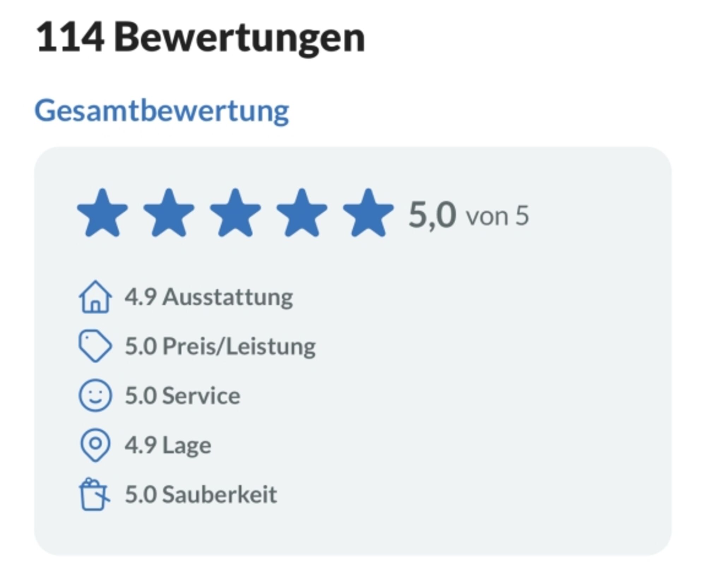Image resolution: width=706 pixels, height=588 pixels.
Task: Click the price tag icon
Action: 95,346
